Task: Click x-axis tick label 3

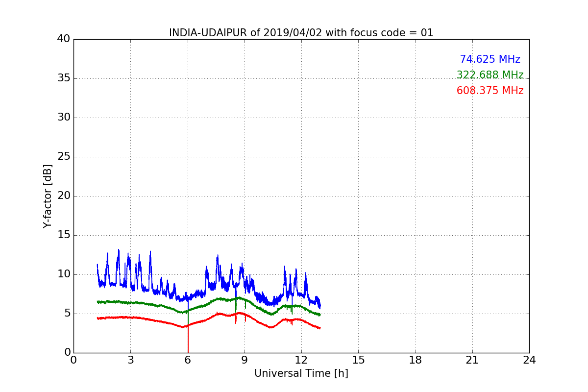Action: coord(130,360)
